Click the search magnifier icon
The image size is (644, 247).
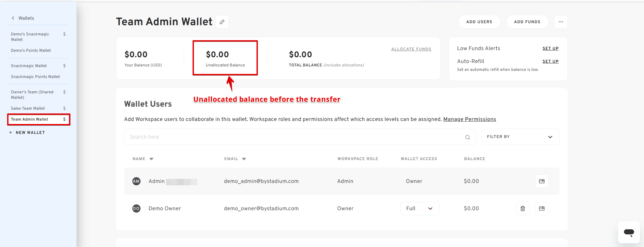coord(467,137)
